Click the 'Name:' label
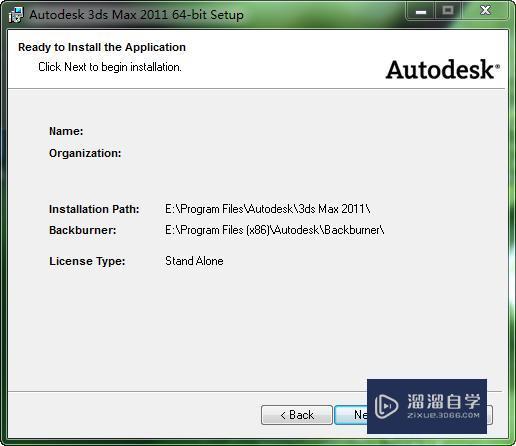 pos(66,131)
